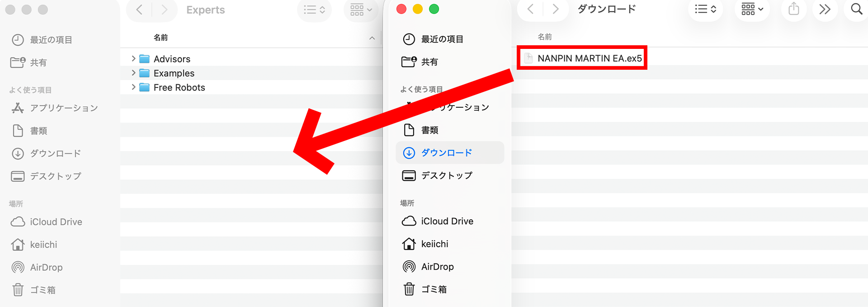Click the forward button in Downloads window

(x=556, y=9)
